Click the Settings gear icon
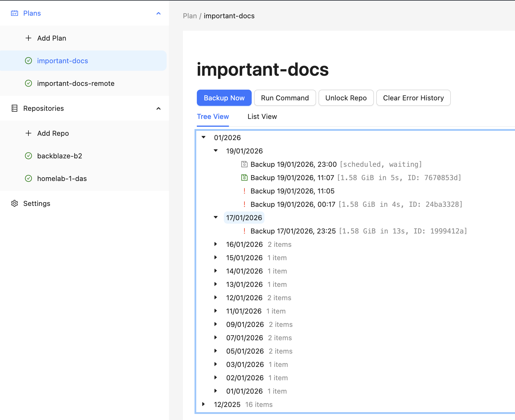Screen dimensions: 515x420 click(15, 204)
